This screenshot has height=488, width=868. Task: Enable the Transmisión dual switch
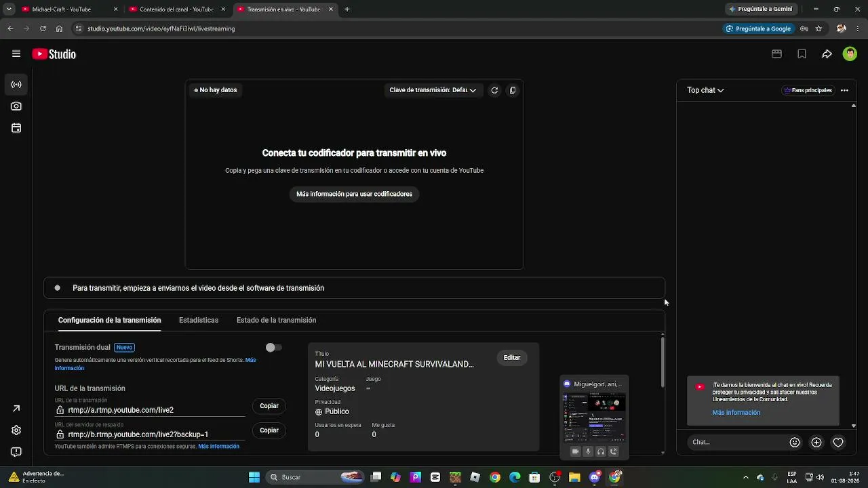pyautogui.click(x=274, y=348)
